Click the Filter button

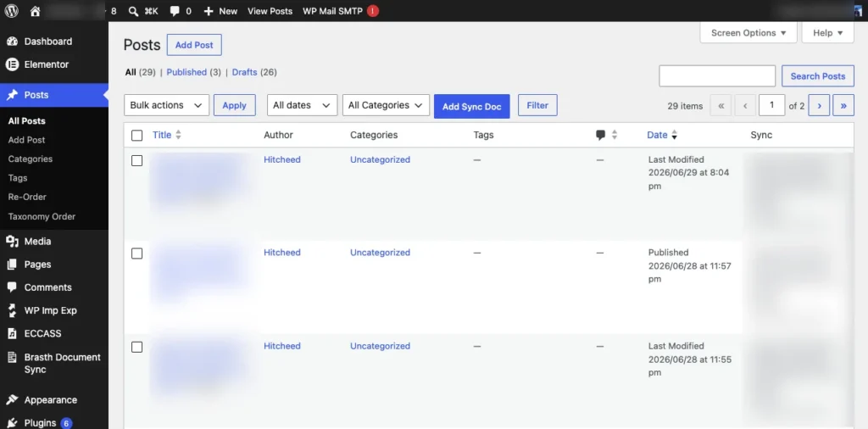[x=537, y=105]
